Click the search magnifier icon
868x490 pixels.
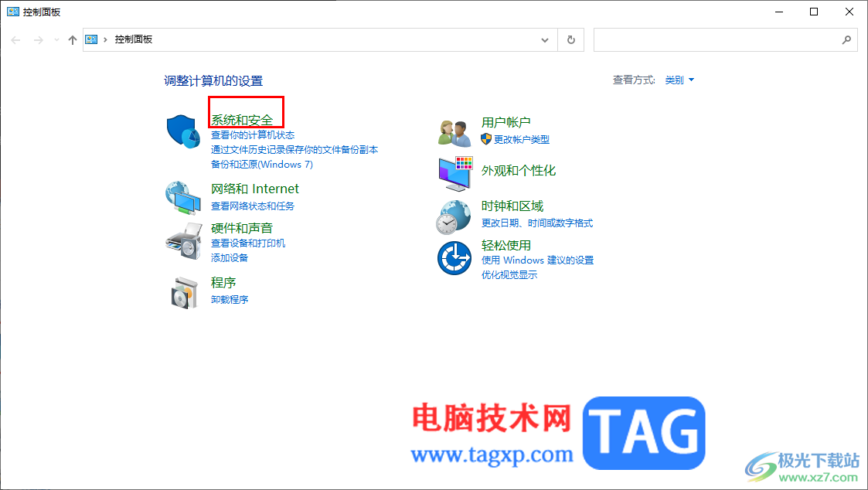pos(846,40)
